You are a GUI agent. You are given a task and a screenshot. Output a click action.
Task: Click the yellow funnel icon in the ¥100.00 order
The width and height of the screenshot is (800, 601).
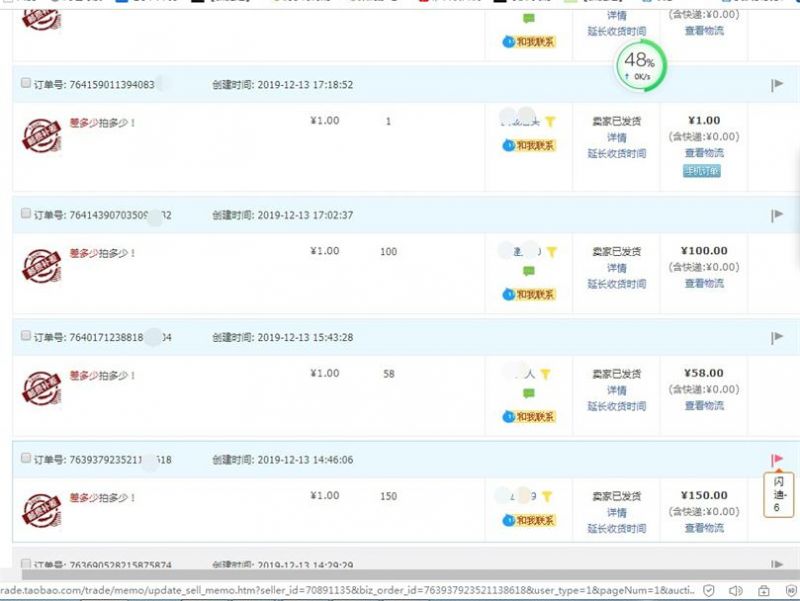(550, 252)
